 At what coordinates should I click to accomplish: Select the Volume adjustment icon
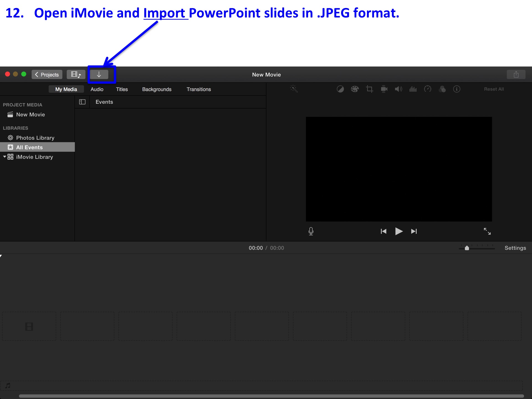point(398,89)
